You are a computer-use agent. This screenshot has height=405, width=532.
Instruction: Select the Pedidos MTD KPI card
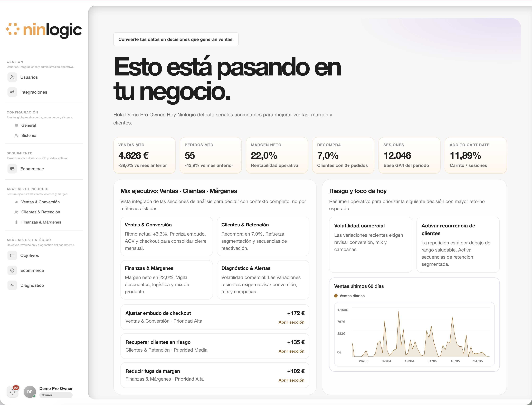coord(211,156)
